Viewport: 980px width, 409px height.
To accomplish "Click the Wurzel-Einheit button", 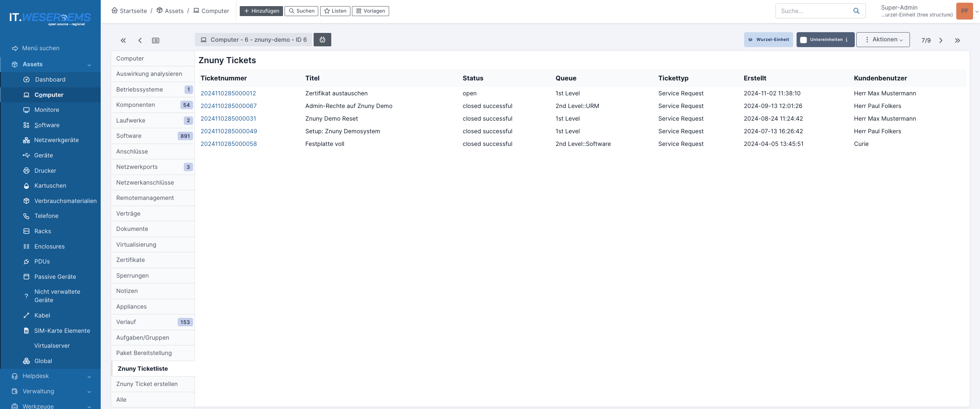I will 769,40.
